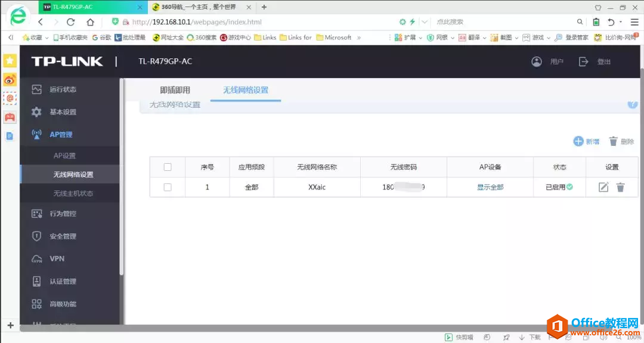This screenshot has width=644, height=343.
Task: Click the logout icon labeled 登出
Action: coord(584,61)
